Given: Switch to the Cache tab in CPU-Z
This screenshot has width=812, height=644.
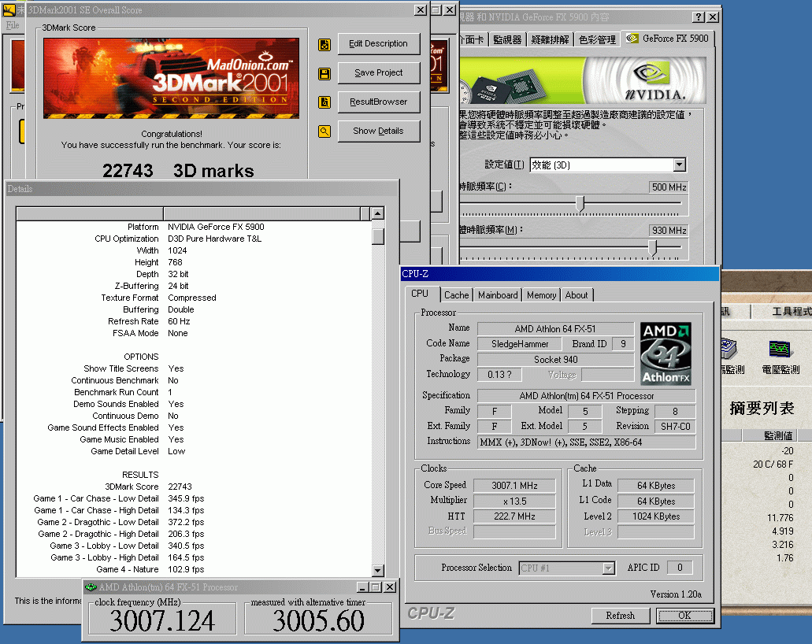Looking at the screenshot, I should coord(456,295).
